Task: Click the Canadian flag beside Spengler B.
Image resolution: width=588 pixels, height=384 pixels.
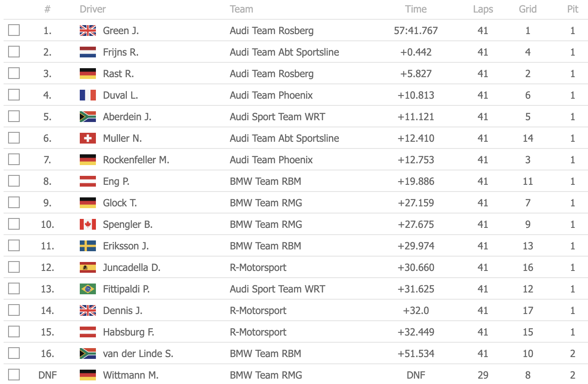Action: click(x=88, y=224)
